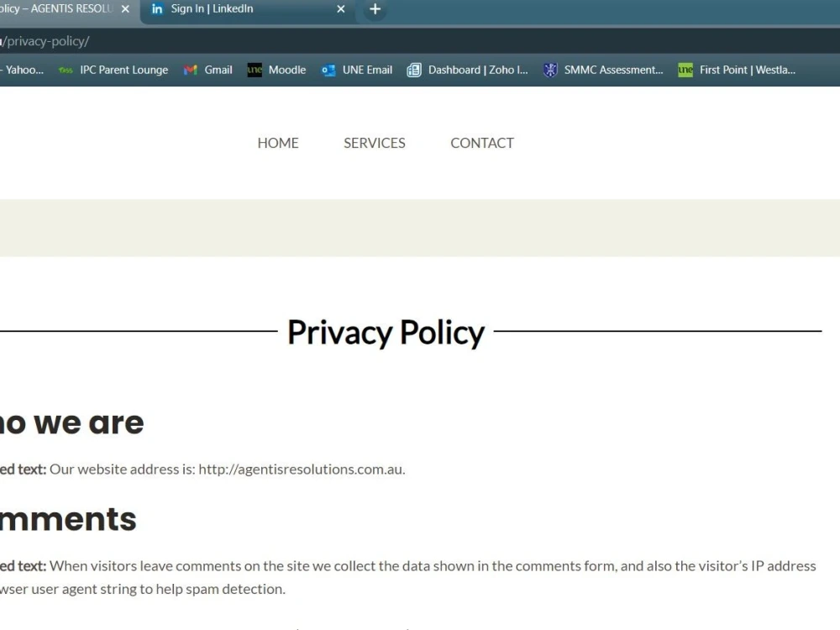Open the First Point | Westla bookmark
840x630 pixels.
point(738,71)
